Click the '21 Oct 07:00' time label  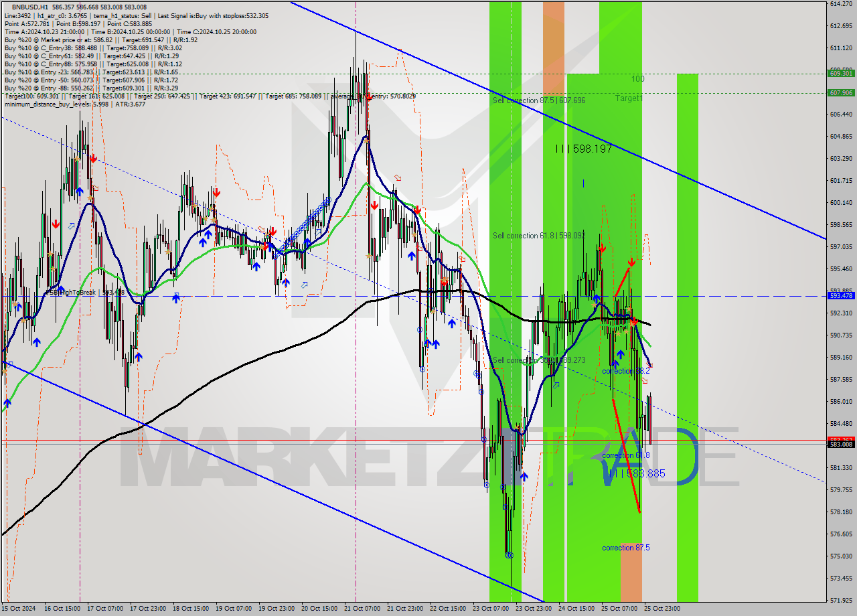pos(362,609)
